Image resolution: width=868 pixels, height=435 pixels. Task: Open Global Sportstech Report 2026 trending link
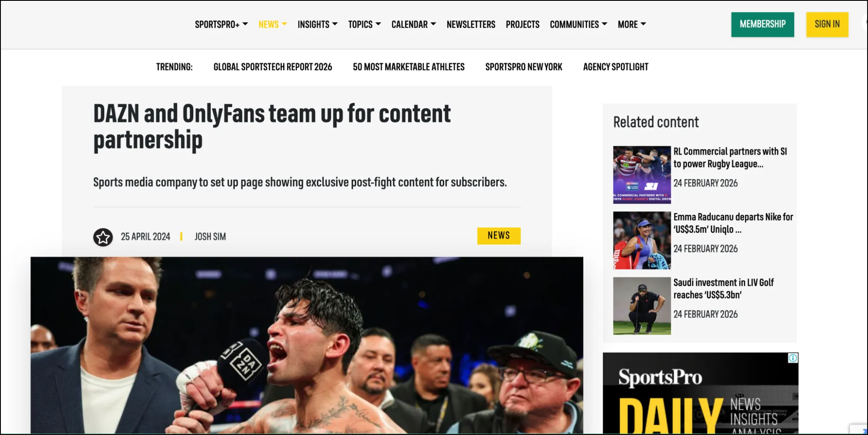tap(273, 67)
